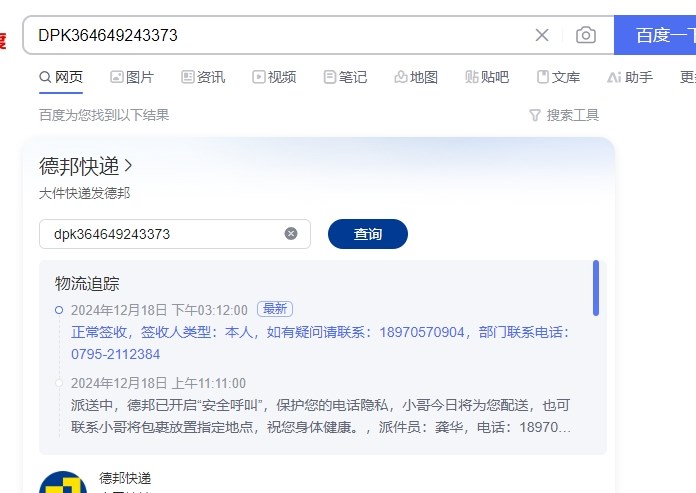Go to the 视频 tab
696x493 pixels.
(x=274, y=77)
